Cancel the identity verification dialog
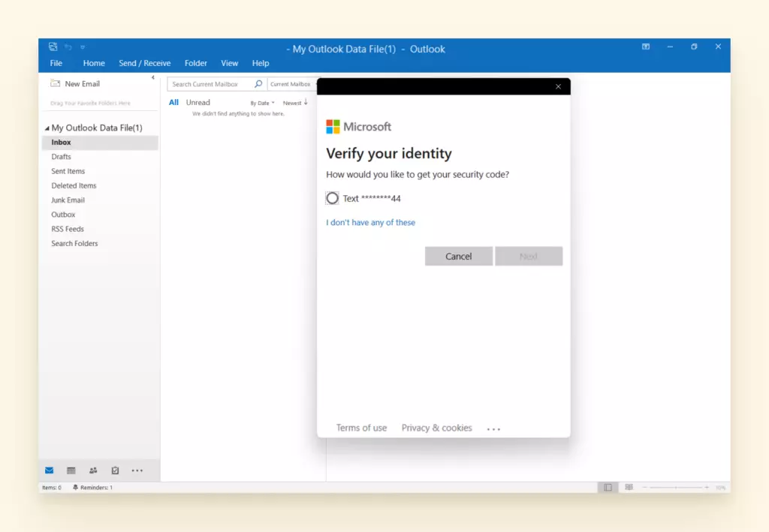 (458, 256)
